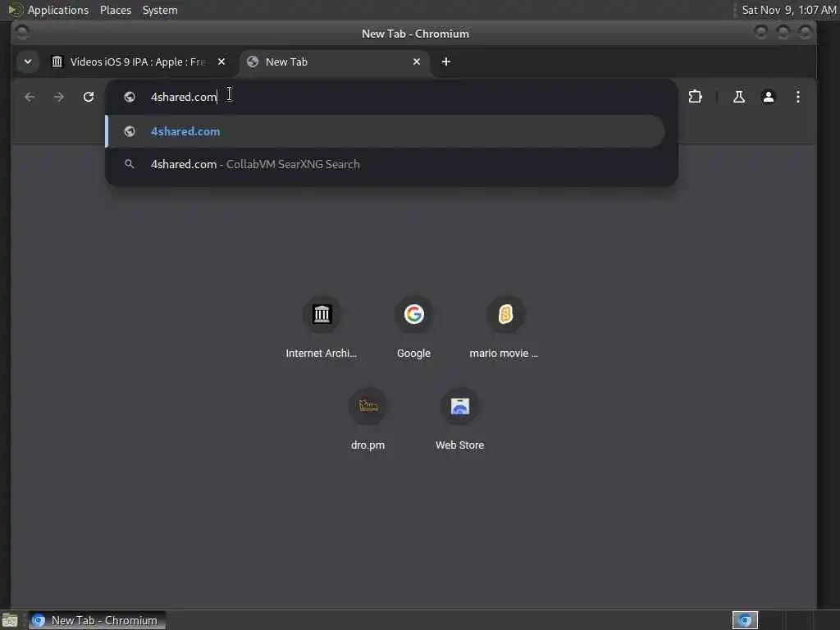
Task: Click the browser back arrow
Action: 30,97
